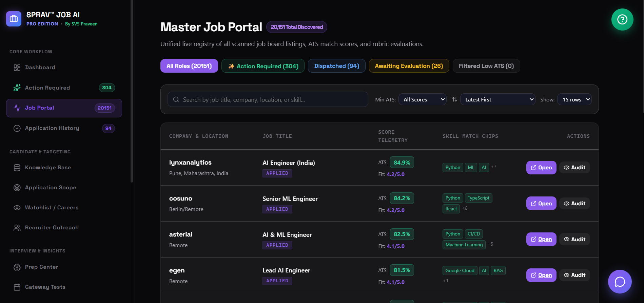The width and height of the screenshot is (644, 303).
Task: Click the React skill chip
Action: click(451, 209)
